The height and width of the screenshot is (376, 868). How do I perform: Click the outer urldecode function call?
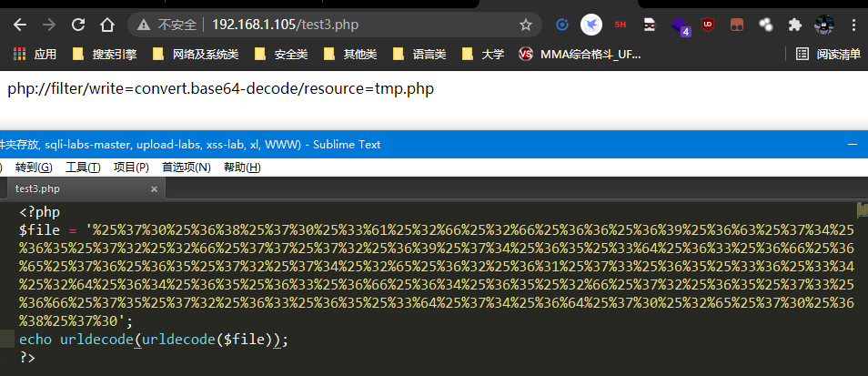pyautogui.click(x=97, y=339)
